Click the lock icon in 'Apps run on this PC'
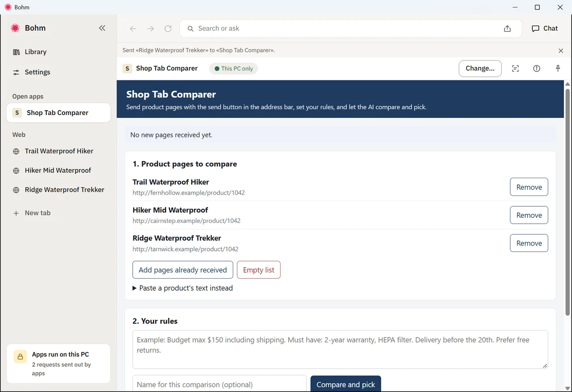The width and height of the screenshot is (572, 392). (20, 357)
